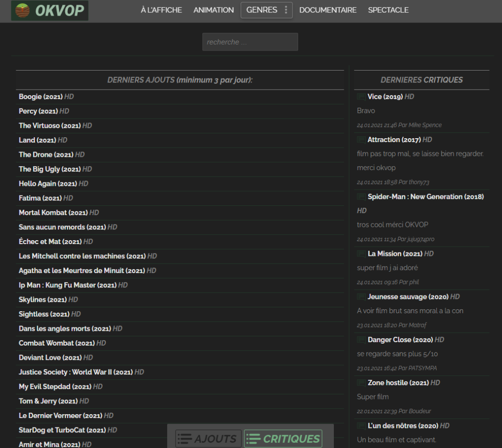The height and width of the screenshot is (448, 502).
Task: Click the recherche search field
Action: [x=250, y=42]
